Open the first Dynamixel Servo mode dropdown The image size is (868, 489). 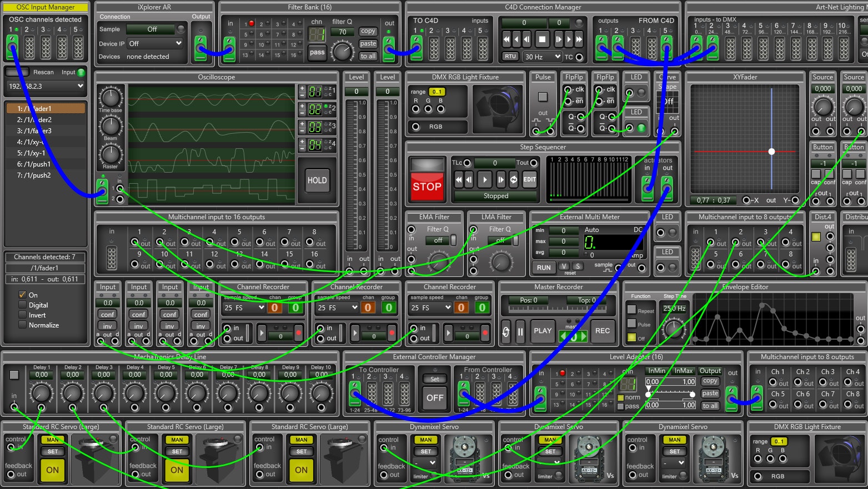pyautogui.click(x=426, y=462)
